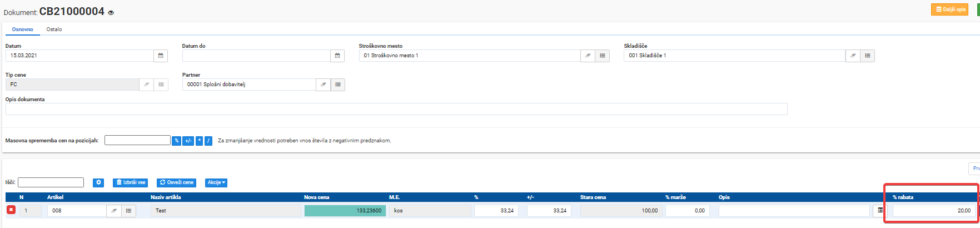Open the Stroškovno mesto selection list
This screenshot has width=980, height=228.
(x=602, y=56)
